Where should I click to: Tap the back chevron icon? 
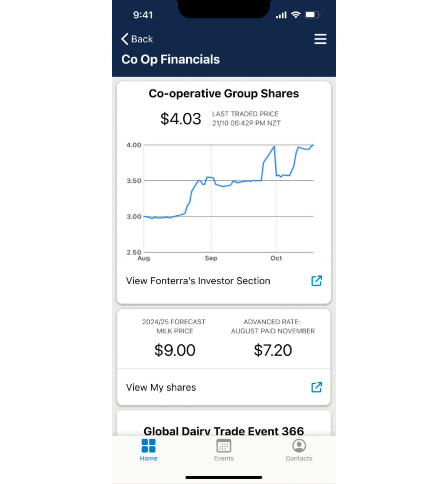[124, 39]
